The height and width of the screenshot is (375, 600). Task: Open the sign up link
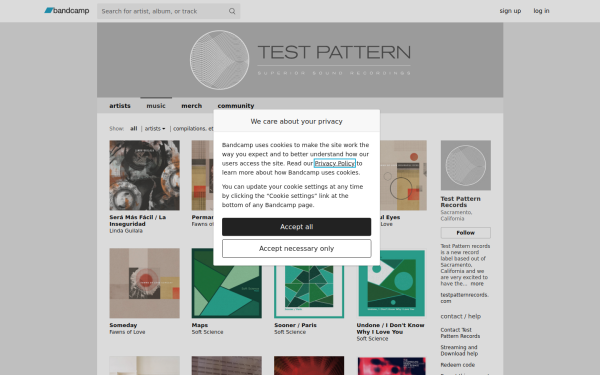(x=510, y=11)
